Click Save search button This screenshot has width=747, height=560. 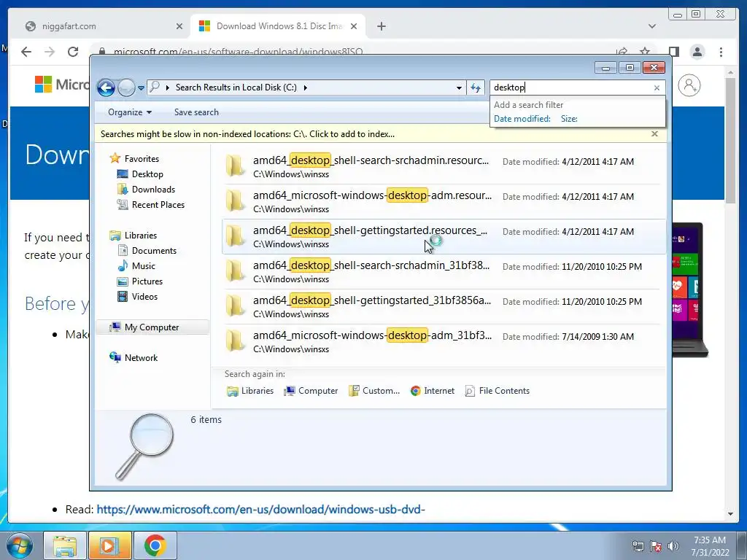[x=196, y=112]
